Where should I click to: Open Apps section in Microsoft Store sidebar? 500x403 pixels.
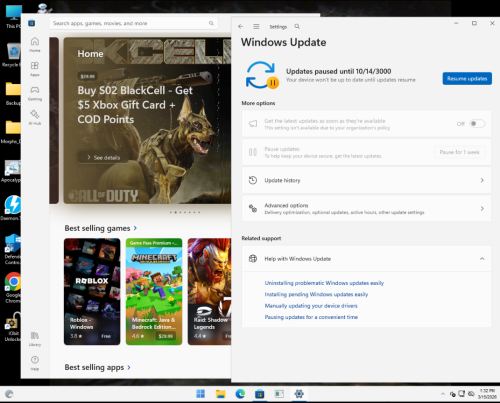pos(35,69)
